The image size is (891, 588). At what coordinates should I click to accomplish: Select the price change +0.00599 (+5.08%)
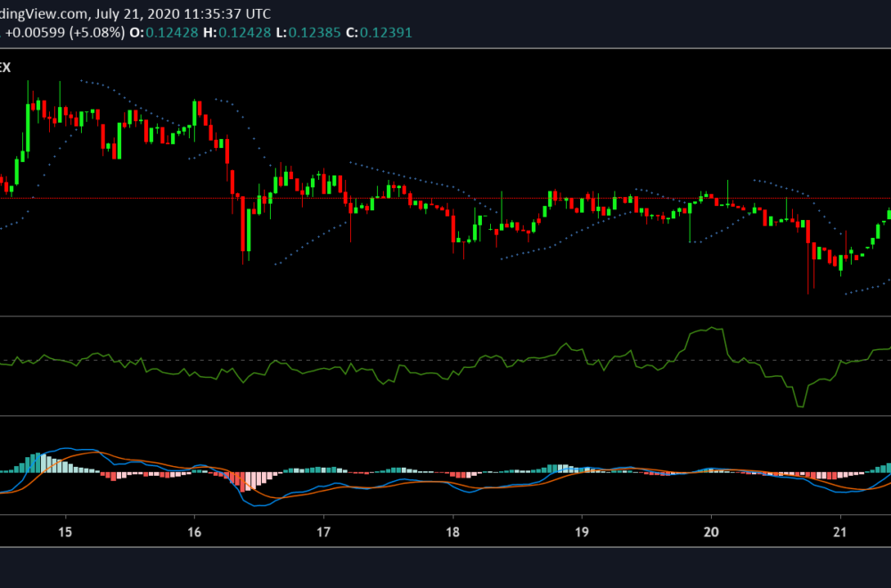click(x=65, y=32)
